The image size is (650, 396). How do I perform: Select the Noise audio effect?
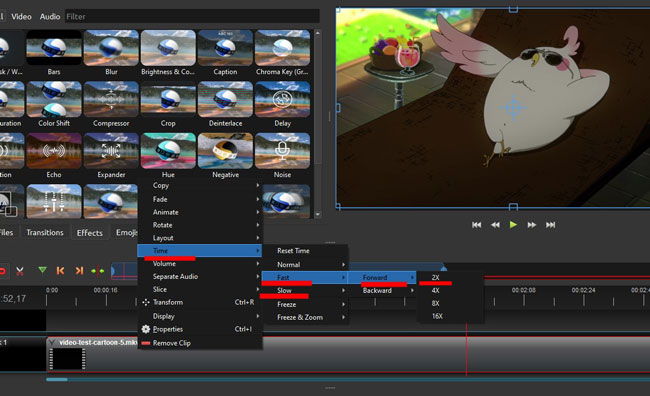pyautogui.click(x=282, y=151)
